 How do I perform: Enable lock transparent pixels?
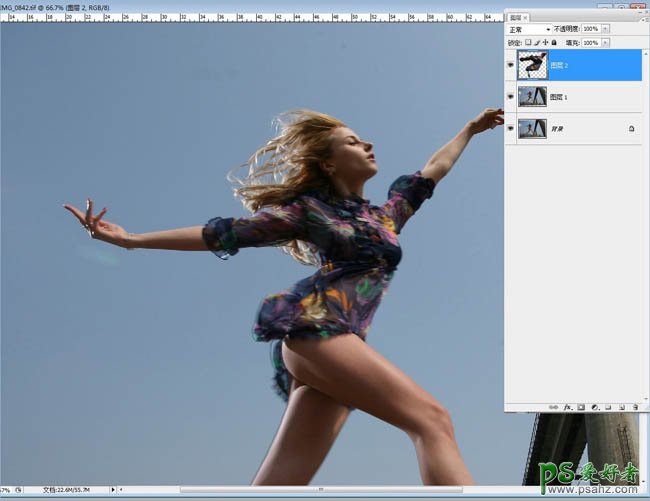(528, 43)
